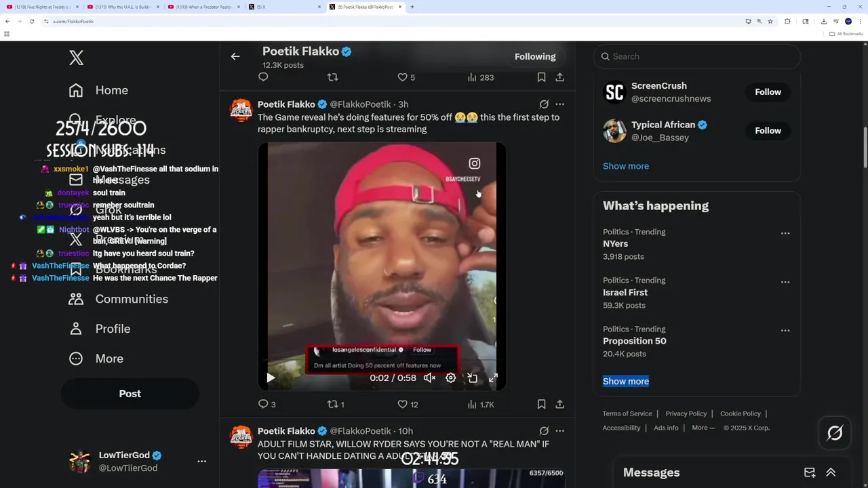The height and width of the screenshot is (488, 868).
Task: Click Show more under What's happening
Action: (x=626, y=381)
